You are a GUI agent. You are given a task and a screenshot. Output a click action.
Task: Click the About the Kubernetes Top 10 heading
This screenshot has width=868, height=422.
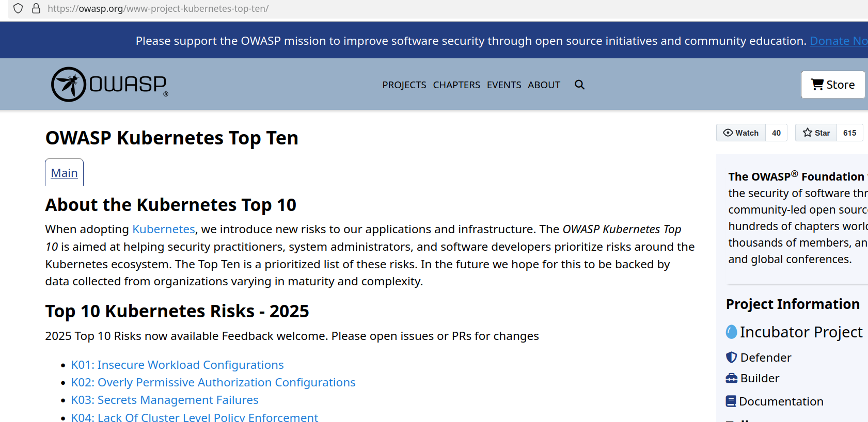pyautogui.click(x=171, y=205)
